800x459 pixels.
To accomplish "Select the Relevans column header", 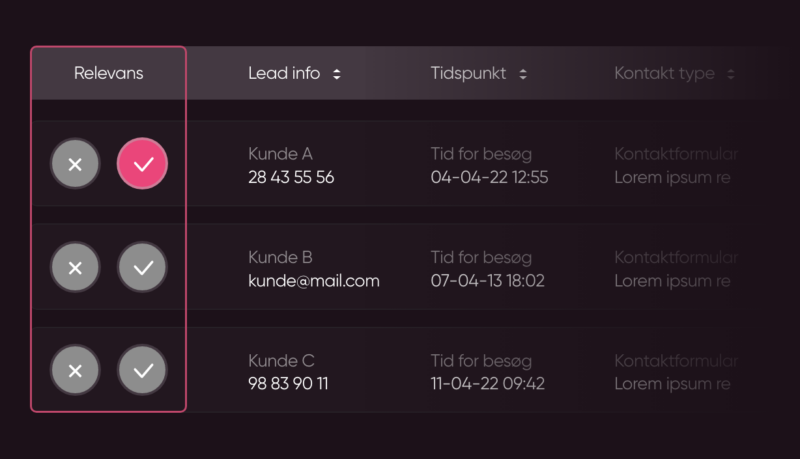I will [108, 73].
